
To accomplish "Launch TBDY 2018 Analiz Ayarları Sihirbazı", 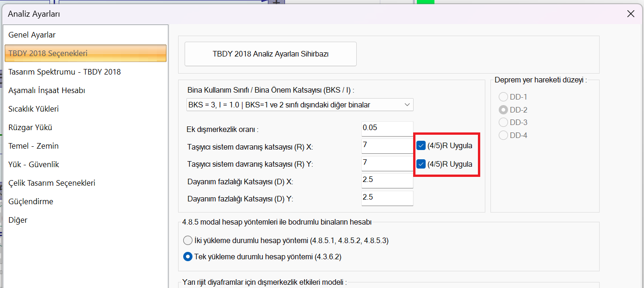I will click(x=270, y=54).
